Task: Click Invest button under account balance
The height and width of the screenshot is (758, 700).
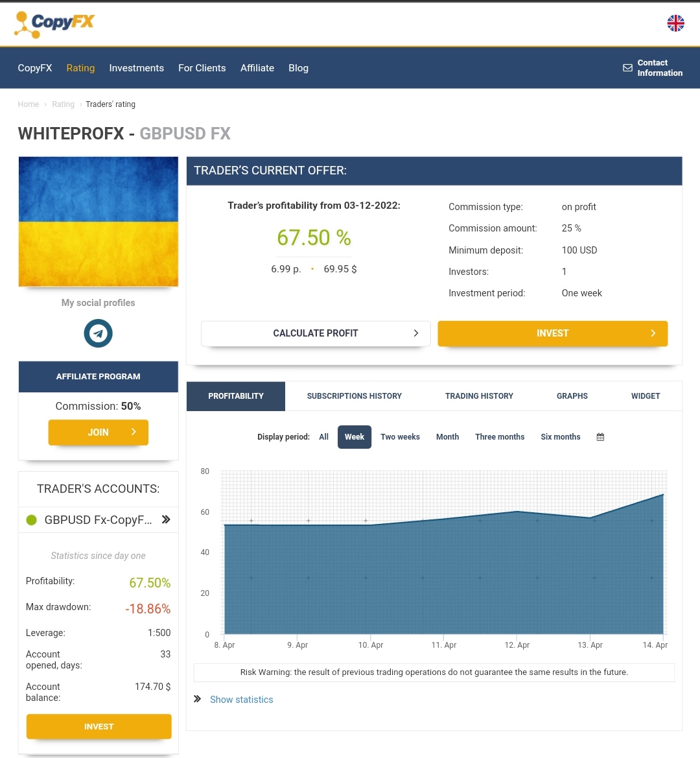Action: tap(99, 727)
